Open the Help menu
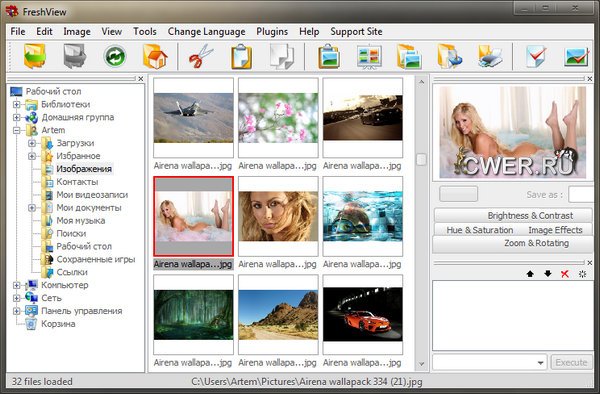The width and height of the screenshot is (600, 394). tap(309, 31)
